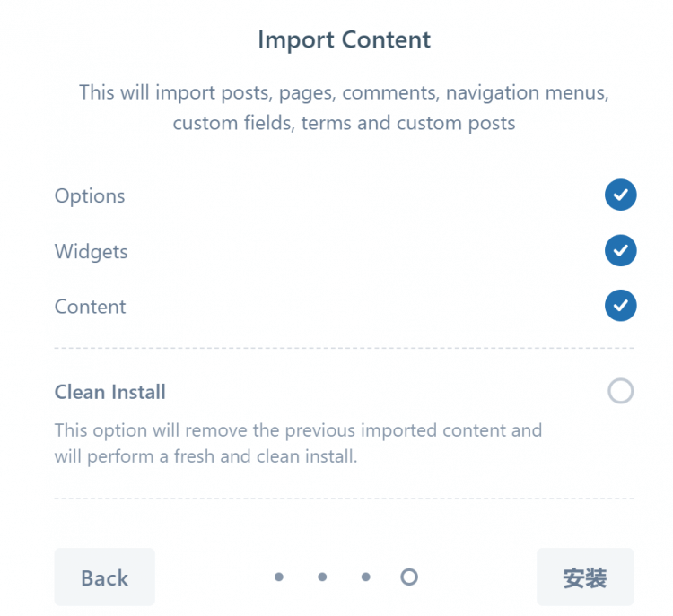Viewport: 673px width, 616px height.
Task: Click the Import Content heading
Action: coord(344,40)
